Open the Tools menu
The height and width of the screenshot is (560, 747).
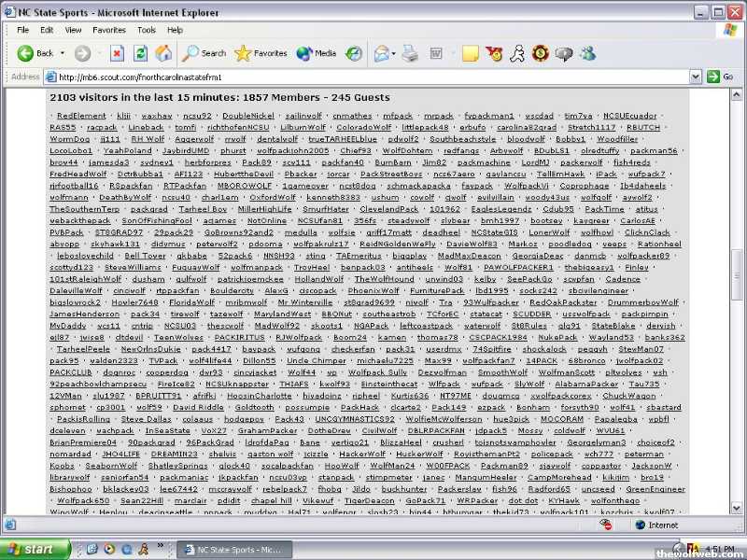tap(147, 30)
